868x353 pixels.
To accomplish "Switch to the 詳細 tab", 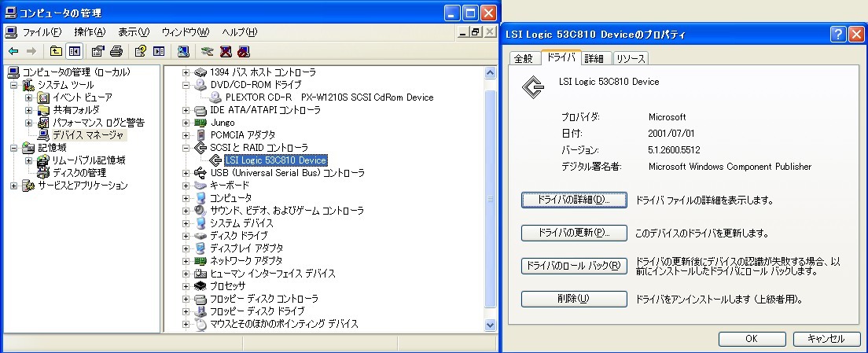I will coord(596,58).
